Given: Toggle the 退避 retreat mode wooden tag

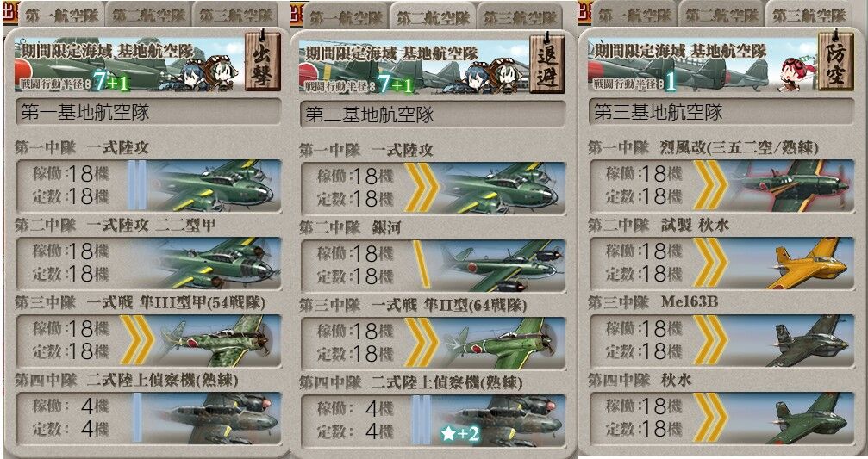Looking at the screenshot, I should (547, 63).
